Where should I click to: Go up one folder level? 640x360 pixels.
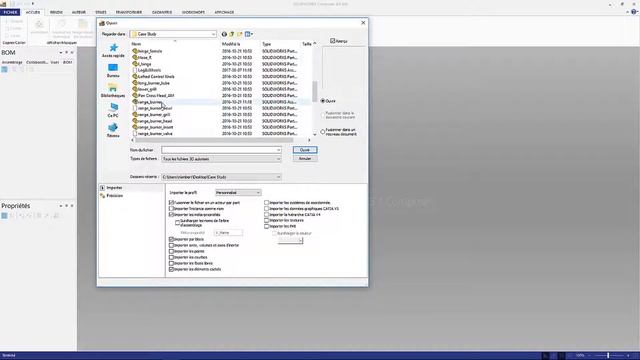coord(232,34)
